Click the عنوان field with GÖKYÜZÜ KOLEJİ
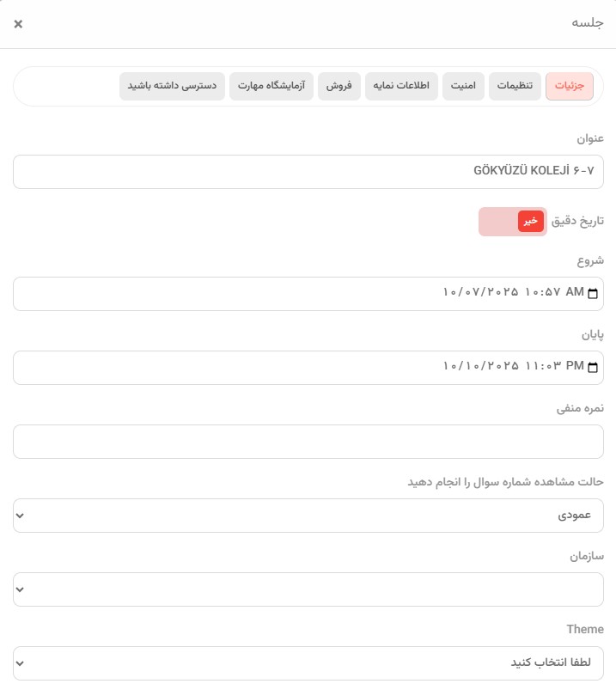The image size is (616, 696). (308, 172)
